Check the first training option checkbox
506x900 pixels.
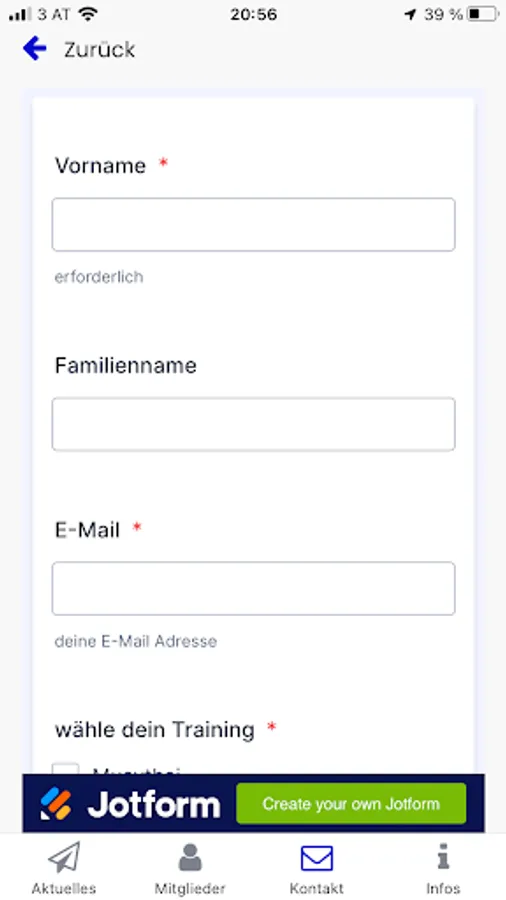point(65,769)
